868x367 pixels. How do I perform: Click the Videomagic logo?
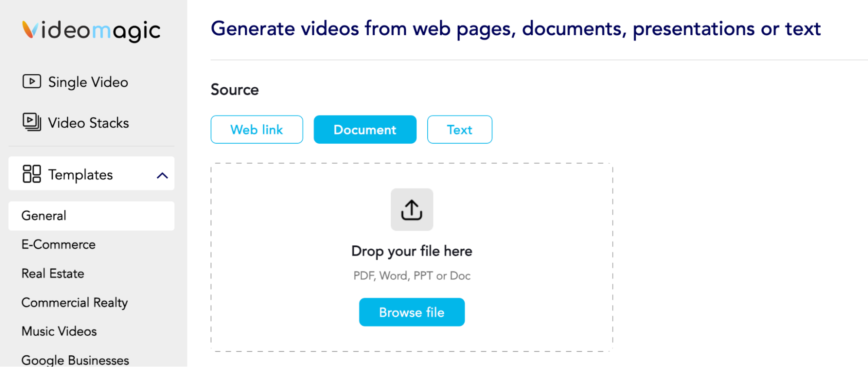[x=91, y=30]
